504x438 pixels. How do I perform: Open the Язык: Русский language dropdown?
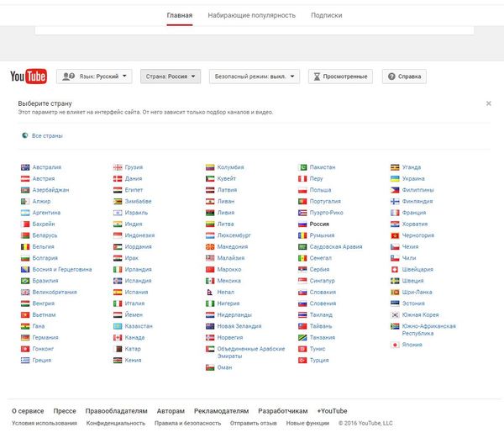94,77
